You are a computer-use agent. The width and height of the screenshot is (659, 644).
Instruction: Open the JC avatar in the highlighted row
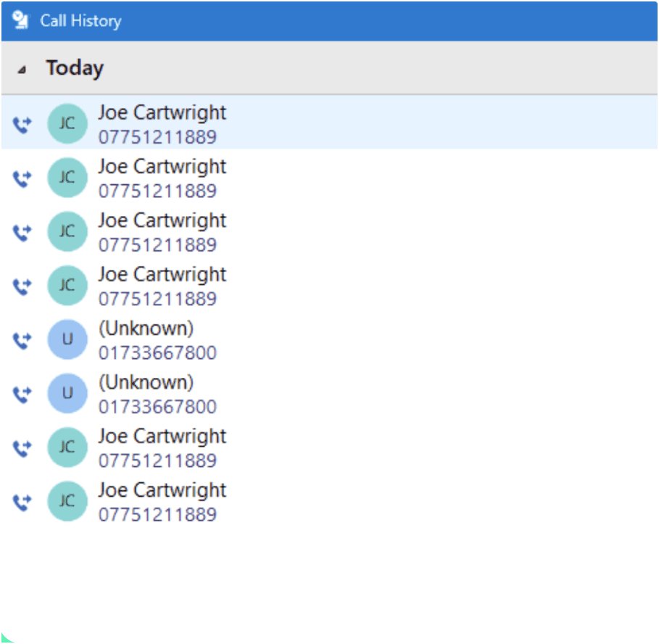pos(67,123)
